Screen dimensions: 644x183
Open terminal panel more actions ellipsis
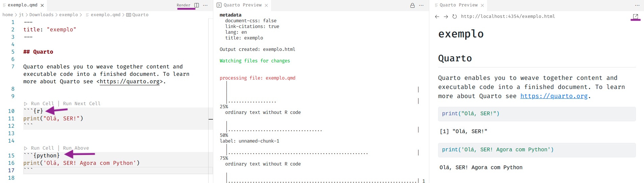coord(421,5)
